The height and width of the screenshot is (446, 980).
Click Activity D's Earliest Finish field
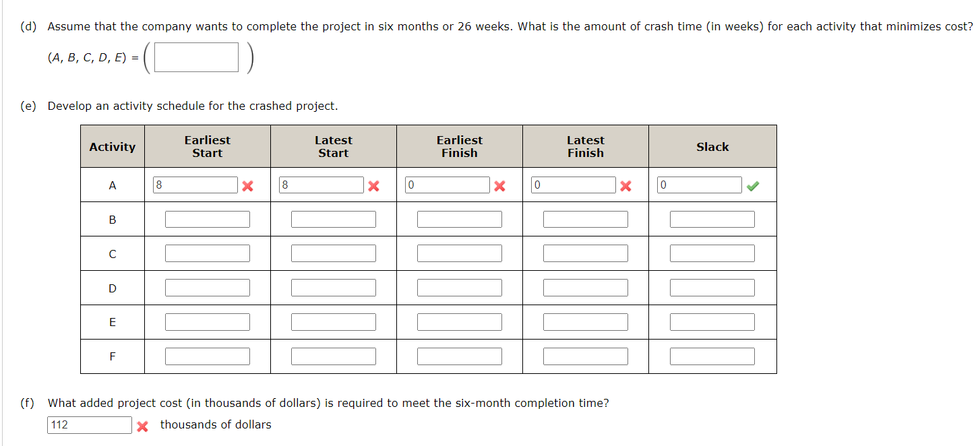click(460, 287)
